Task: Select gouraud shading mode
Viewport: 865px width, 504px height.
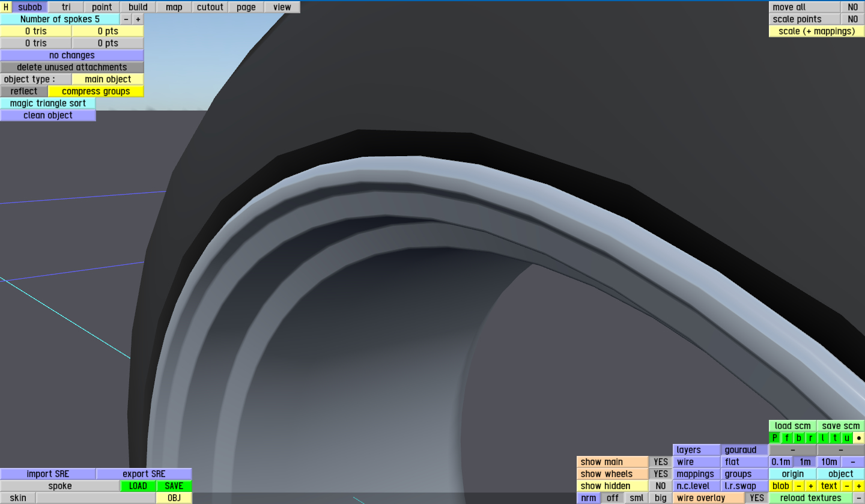Action: point(745,450)
